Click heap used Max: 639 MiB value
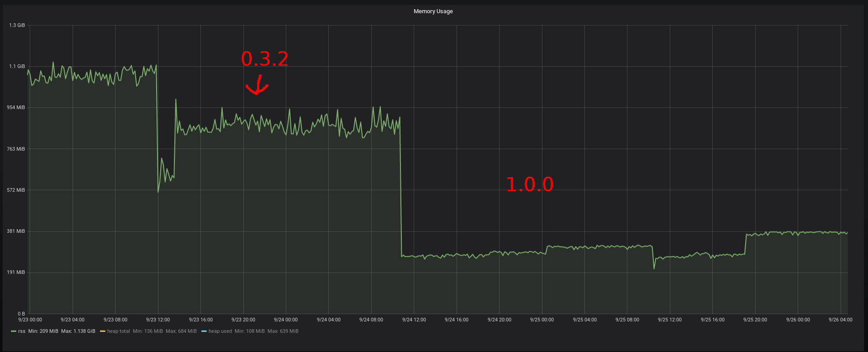 pos(283,331)
